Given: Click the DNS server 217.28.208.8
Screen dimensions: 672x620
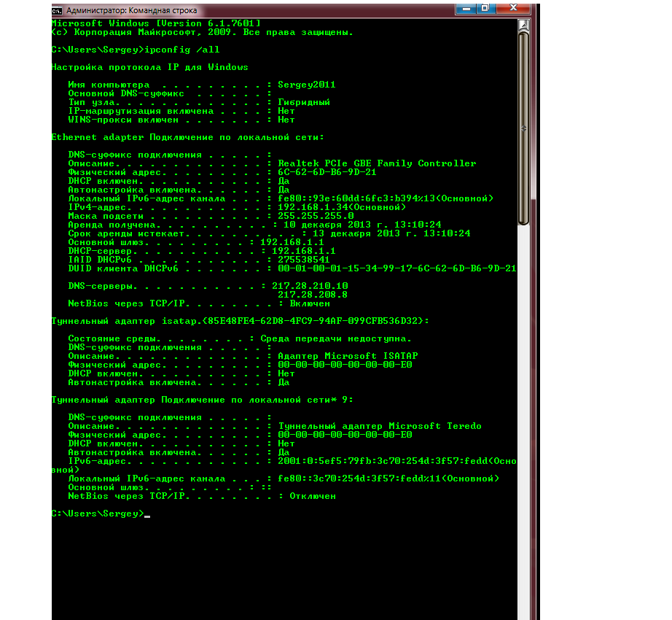Looking at the screenshot, I should [x=313, y=295].
